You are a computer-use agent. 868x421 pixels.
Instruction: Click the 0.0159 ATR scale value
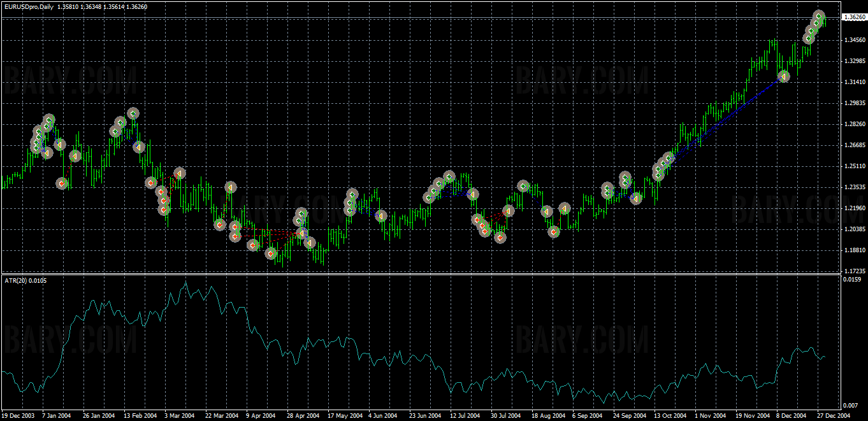(x=852, y=280)
